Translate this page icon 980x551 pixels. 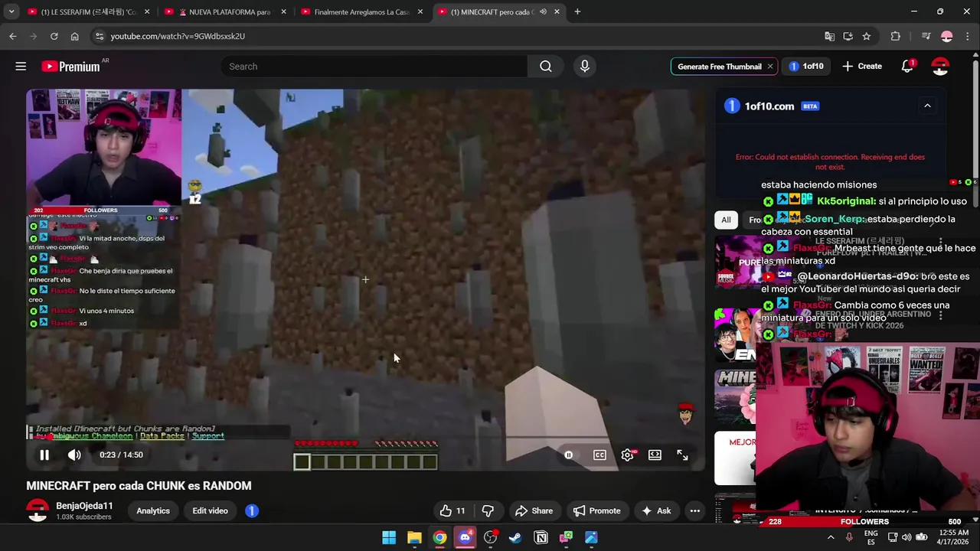tap(829, 36)
